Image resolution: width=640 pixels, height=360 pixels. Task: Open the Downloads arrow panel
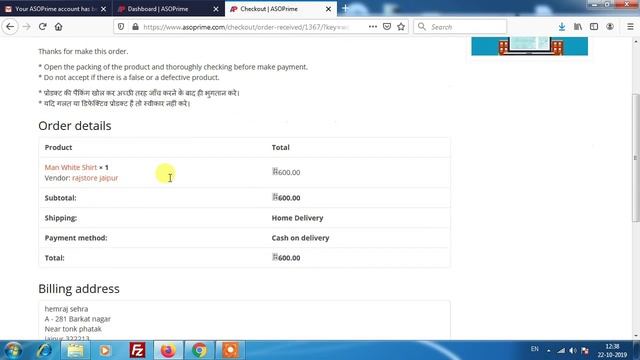coord(562,27)
